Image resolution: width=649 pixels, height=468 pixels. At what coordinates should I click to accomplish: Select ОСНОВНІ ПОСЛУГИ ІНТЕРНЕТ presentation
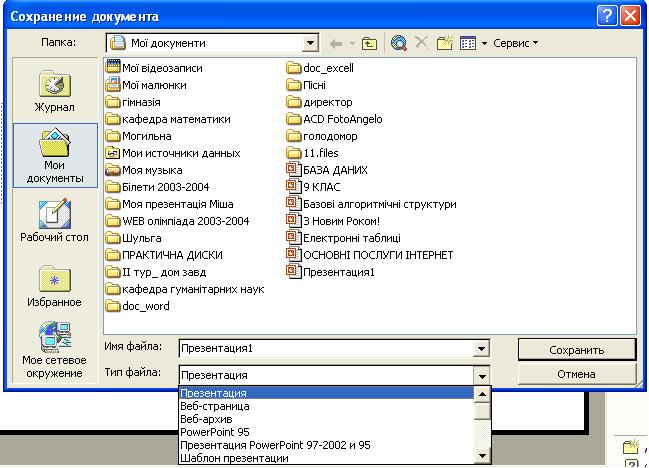[370, 255]
